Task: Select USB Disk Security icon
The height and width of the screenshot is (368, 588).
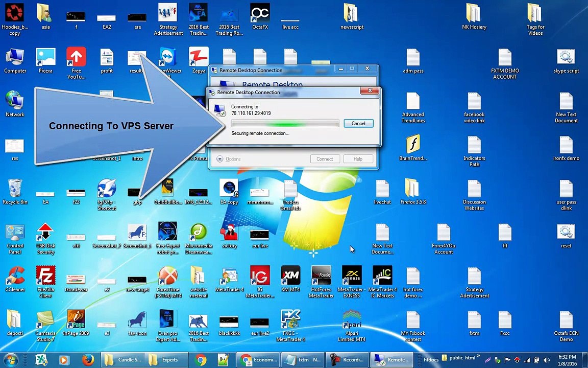Action: click(x=45, y=239)
